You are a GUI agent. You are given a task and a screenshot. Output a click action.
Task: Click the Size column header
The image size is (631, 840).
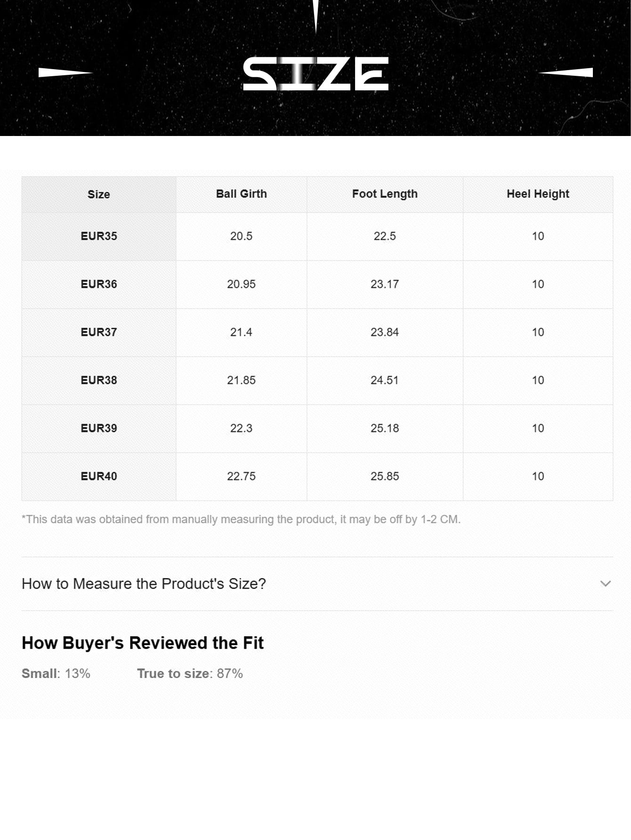pos(98,194)
